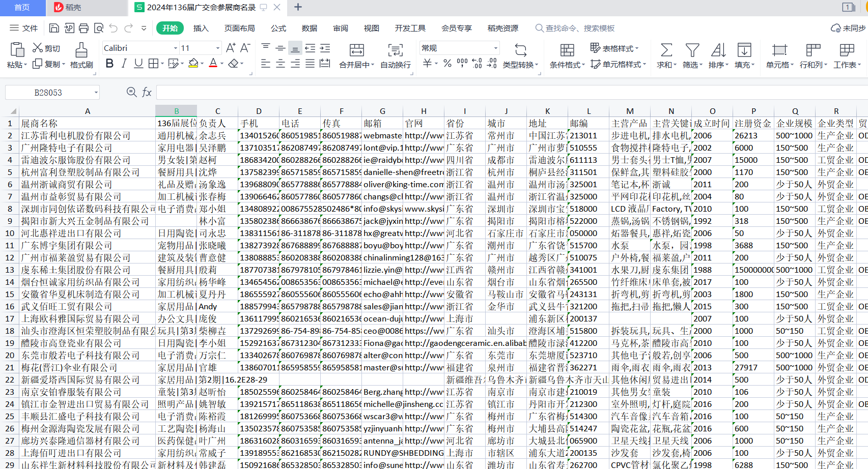The image size is (868, 469).
Task: Click the Increase Decimal icon
Action: pyautogui.click(x=477, y=64)
